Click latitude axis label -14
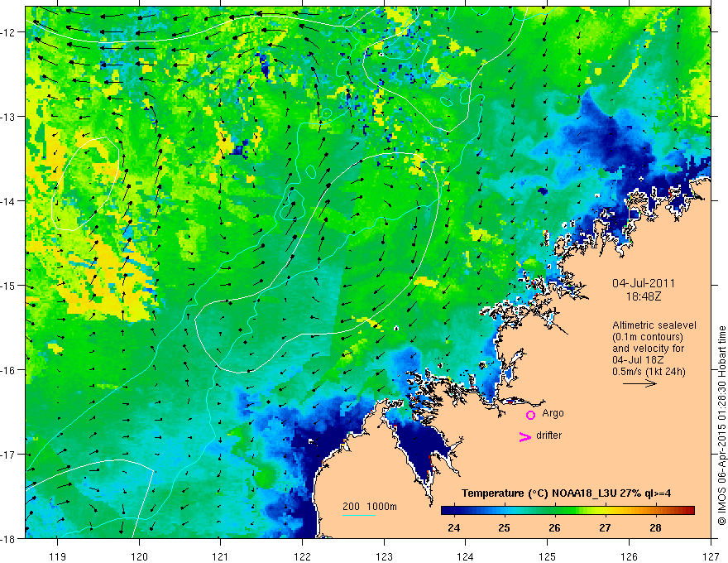This screenshot has height=563, width=728. coord(9,201)
